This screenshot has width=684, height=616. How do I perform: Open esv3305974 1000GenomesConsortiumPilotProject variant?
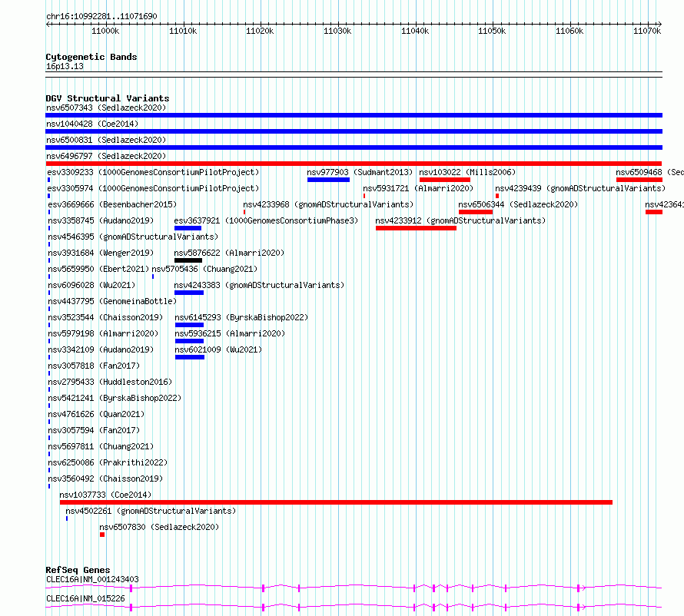153,188
